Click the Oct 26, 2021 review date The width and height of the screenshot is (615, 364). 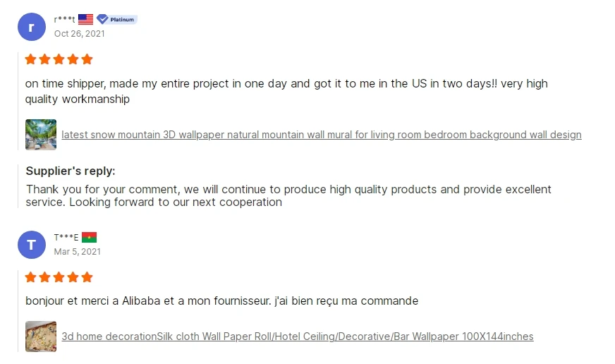point(79,33)
